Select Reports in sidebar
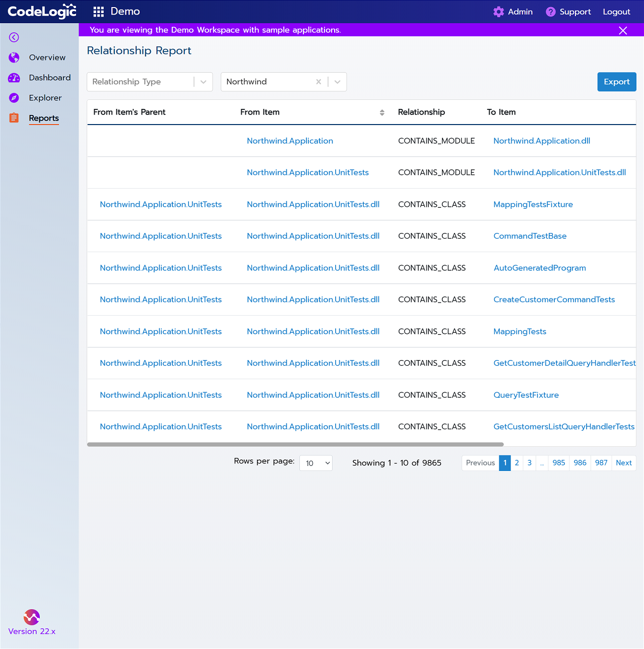644x649 pixels. pos(44,118)
